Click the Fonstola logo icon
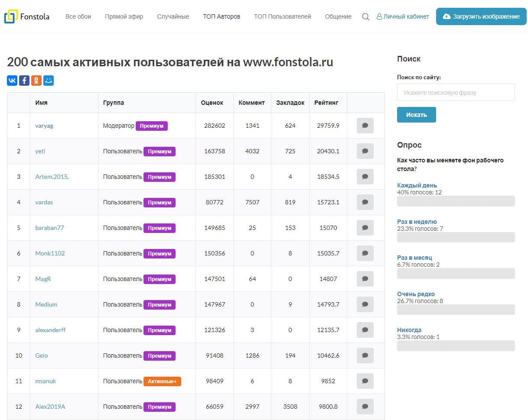 pos(11,16)
